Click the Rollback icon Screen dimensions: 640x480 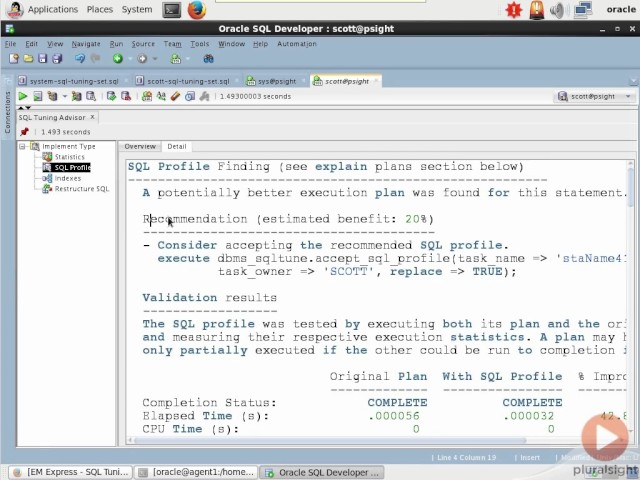tap(126, 96)
